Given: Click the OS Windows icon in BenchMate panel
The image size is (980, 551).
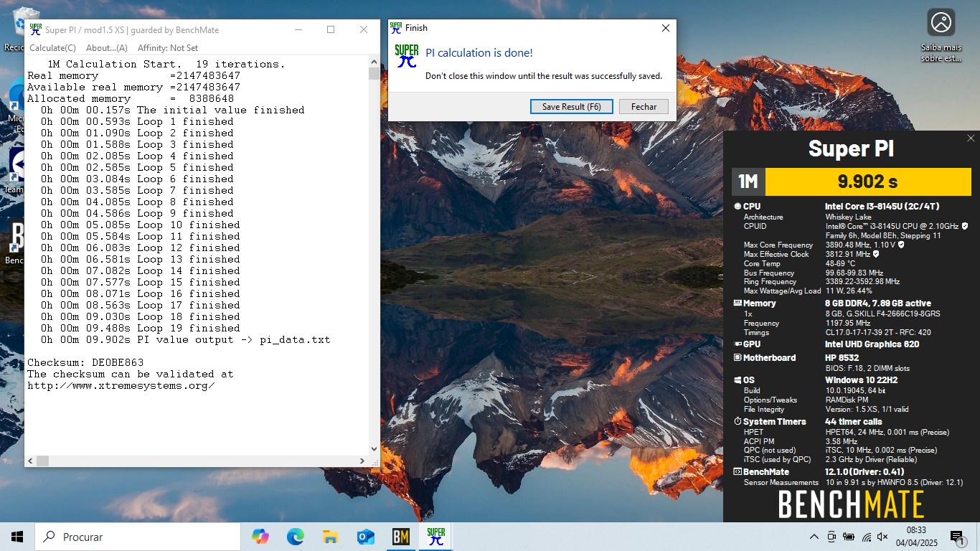Looking at the screenshot, I should [738, 380].
